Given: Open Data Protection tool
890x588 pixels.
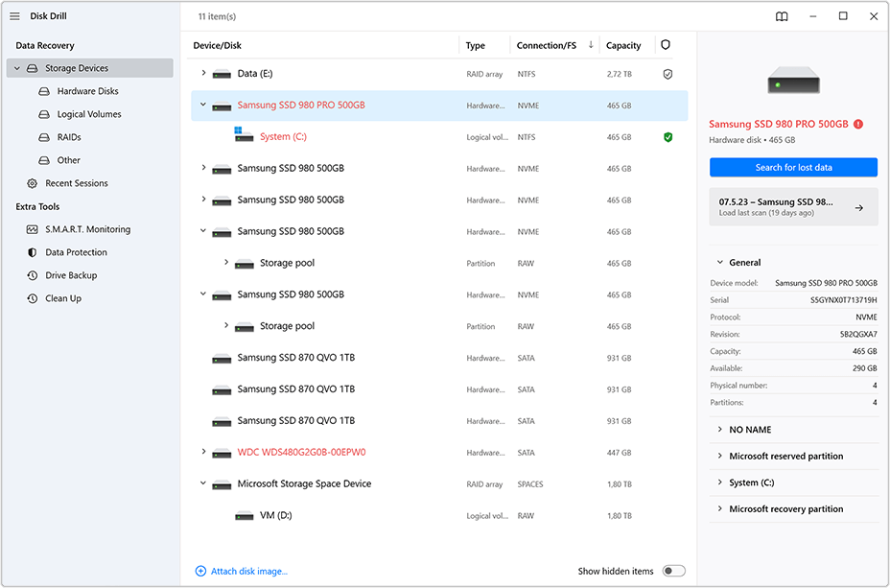Looking at the screenshot, I should (76, 252).
